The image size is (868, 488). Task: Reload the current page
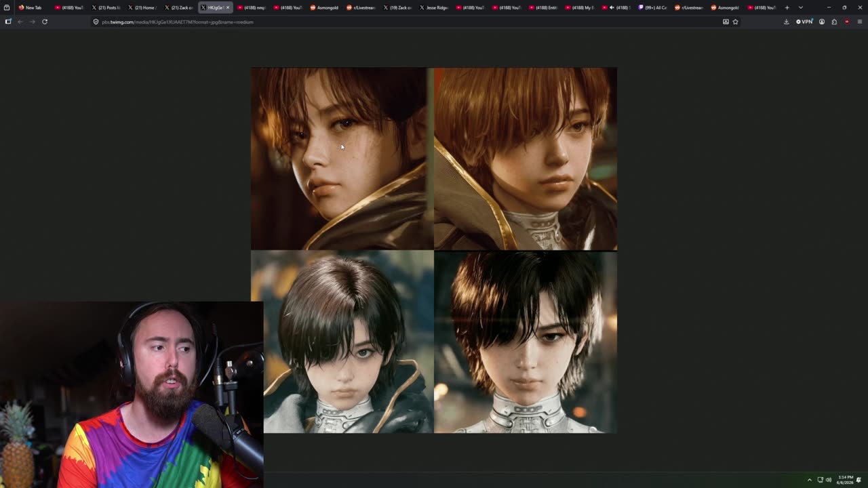tap(45, 22)
